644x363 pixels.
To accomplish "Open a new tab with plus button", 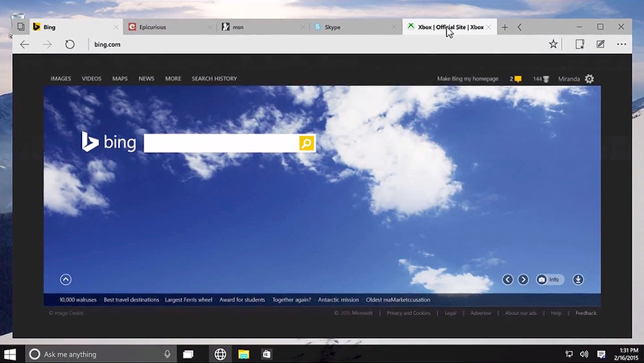I will pos(505,27).
